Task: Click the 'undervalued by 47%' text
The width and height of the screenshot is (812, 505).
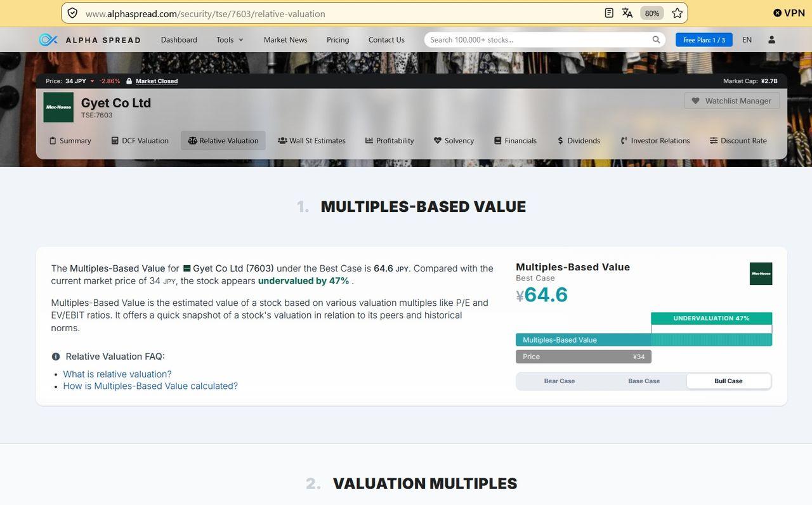Action: point(304,281)
